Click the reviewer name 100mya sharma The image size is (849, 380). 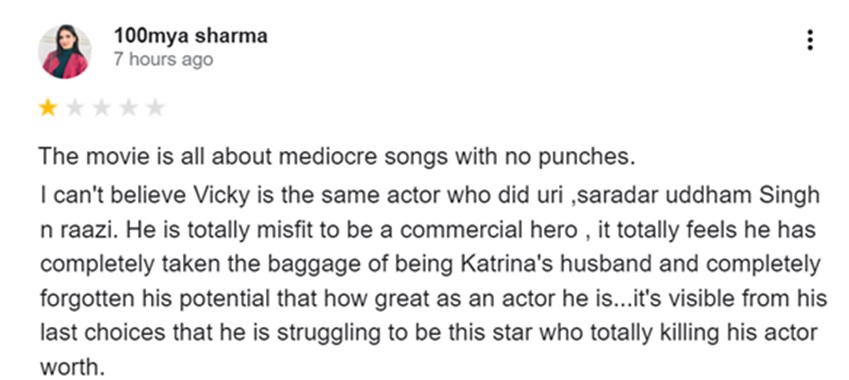pyautogui.click(x=191, y=36)
